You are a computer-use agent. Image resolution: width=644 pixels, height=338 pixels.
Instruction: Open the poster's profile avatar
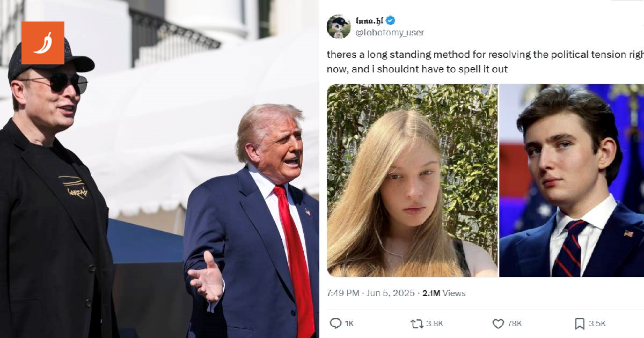(x=339, y=26)
